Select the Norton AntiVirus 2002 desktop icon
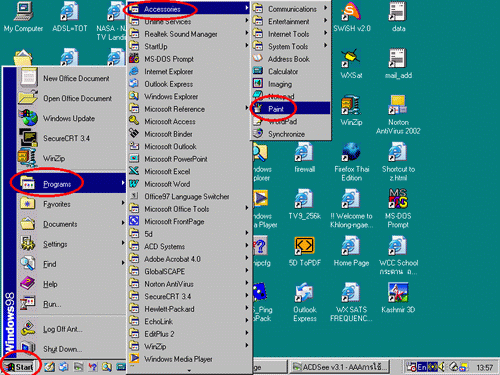500x375 pixels. pos(398,114)
